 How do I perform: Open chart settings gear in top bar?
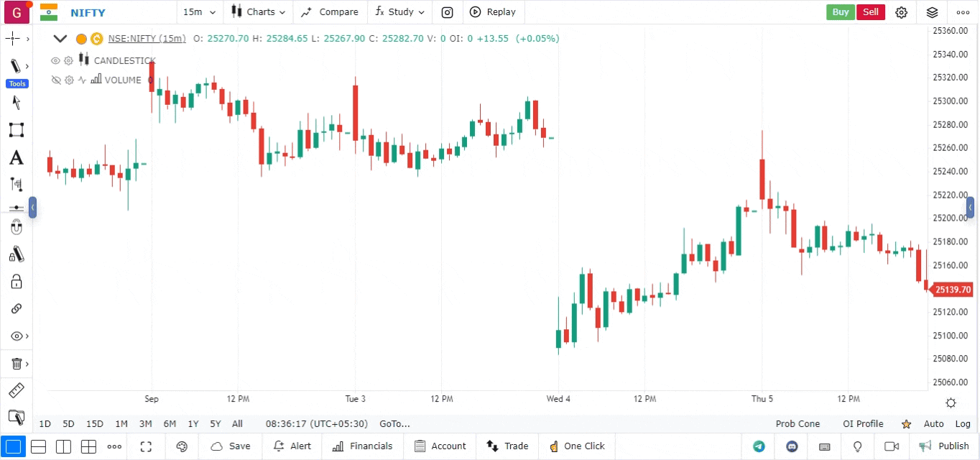[x=902, y=12]
